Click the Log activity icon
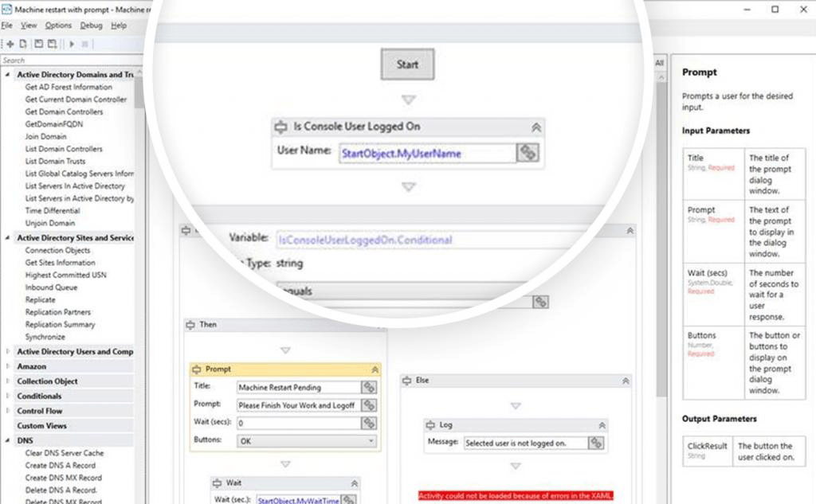Viewport: 816px width, 504px height. click(430, 425)
